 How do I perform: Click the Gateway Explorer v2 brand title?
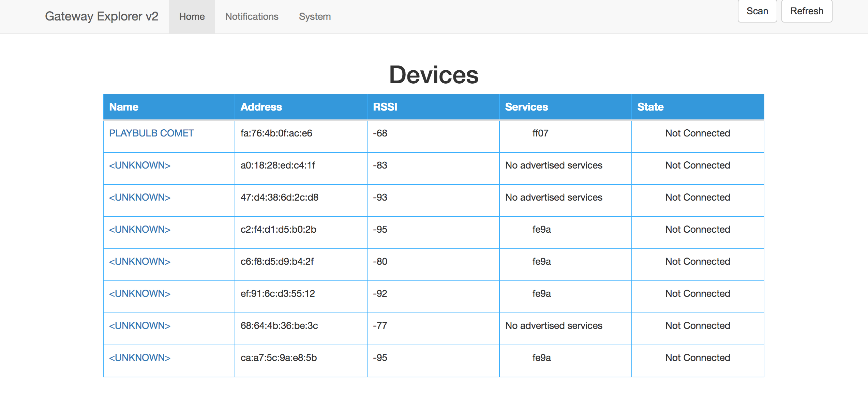[102, 16]
